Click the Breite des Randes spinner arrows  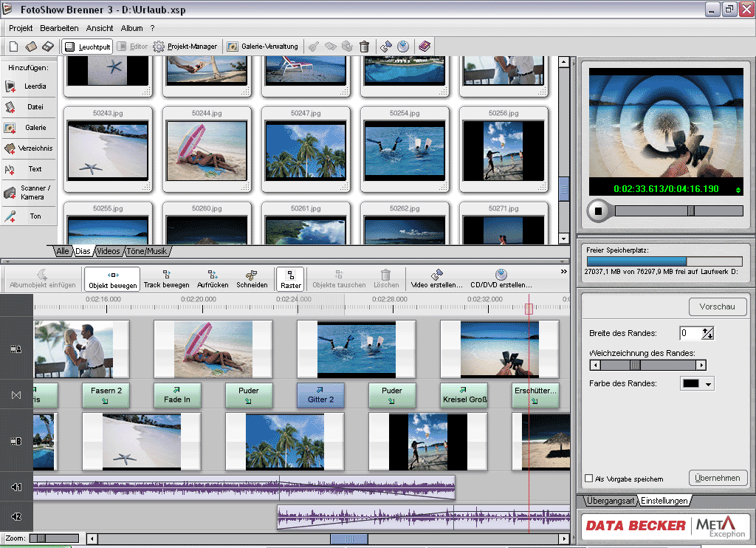point(708,333)
